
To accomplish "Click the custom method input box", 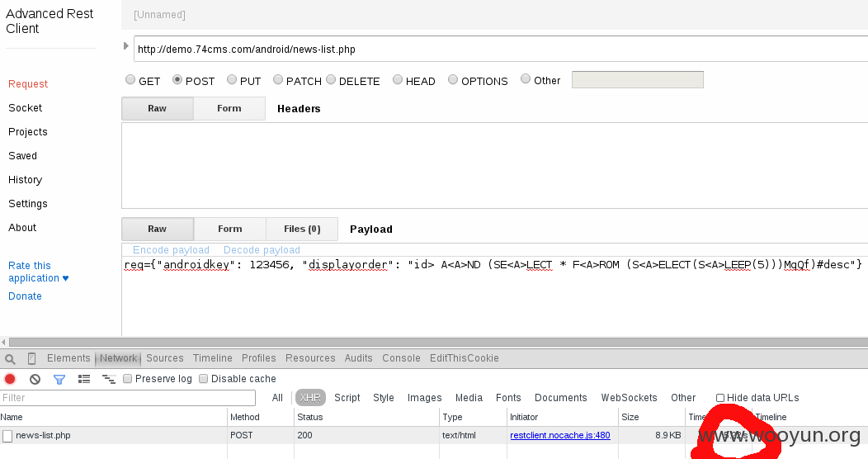I will pos(638,80).
